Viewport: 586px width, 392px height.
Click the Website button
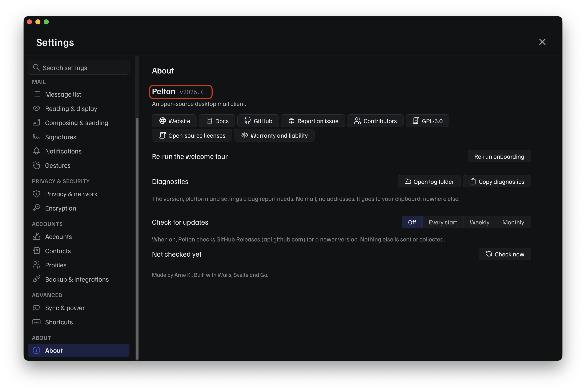tap(174, 121)
